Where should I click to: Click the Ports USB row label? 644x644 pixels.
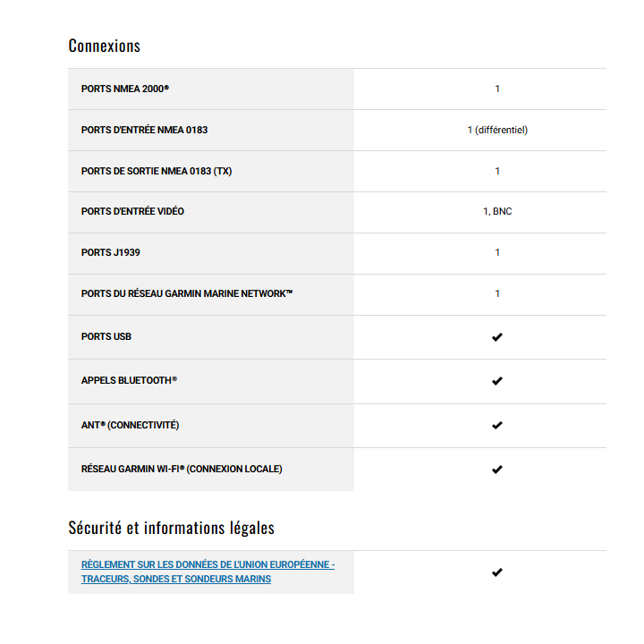pyautogui.click(x=106, y=337)
